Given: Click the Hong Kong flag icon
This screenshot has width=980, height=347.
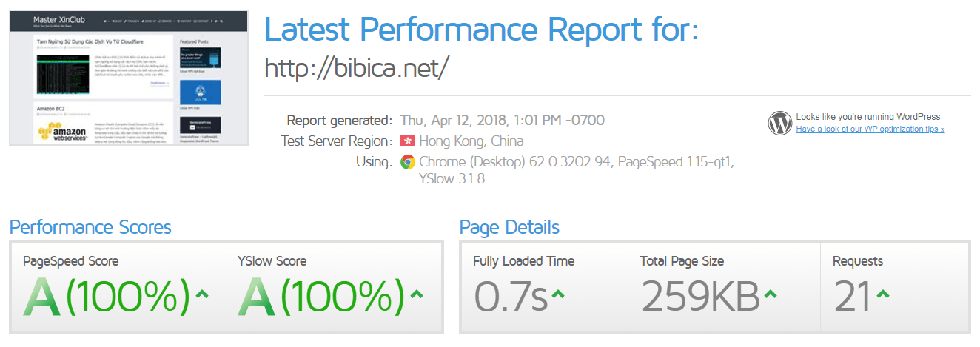Looking at the screenshot, I should tap(407, 141).
